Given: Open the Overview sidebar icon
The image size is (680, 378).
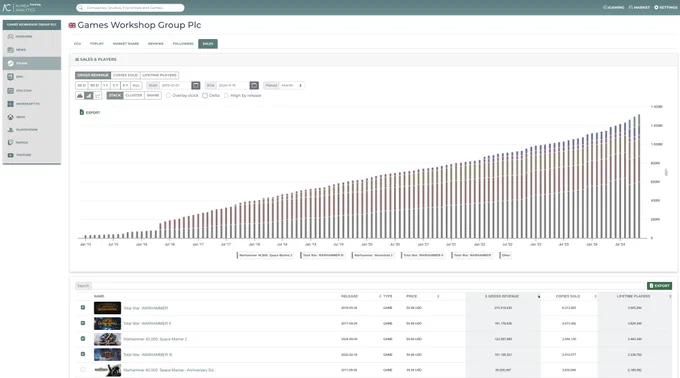Looking at the screenshot, I should coord(10,37).
